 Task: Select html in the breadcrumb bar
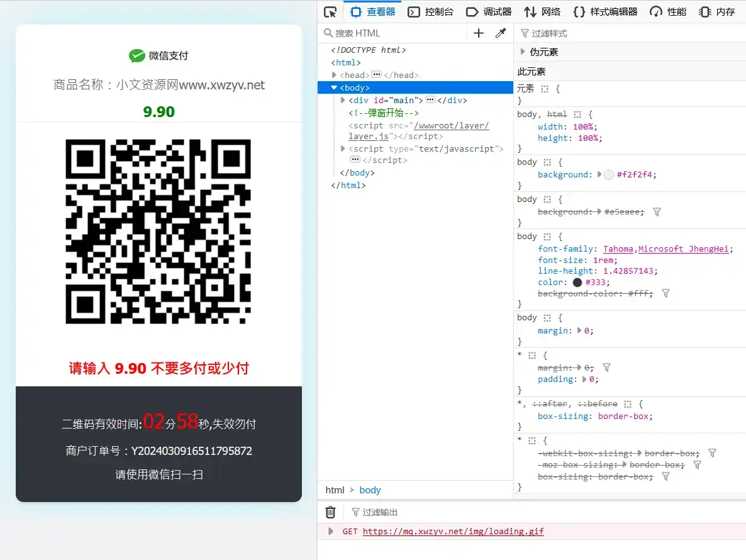coord(335,490)
